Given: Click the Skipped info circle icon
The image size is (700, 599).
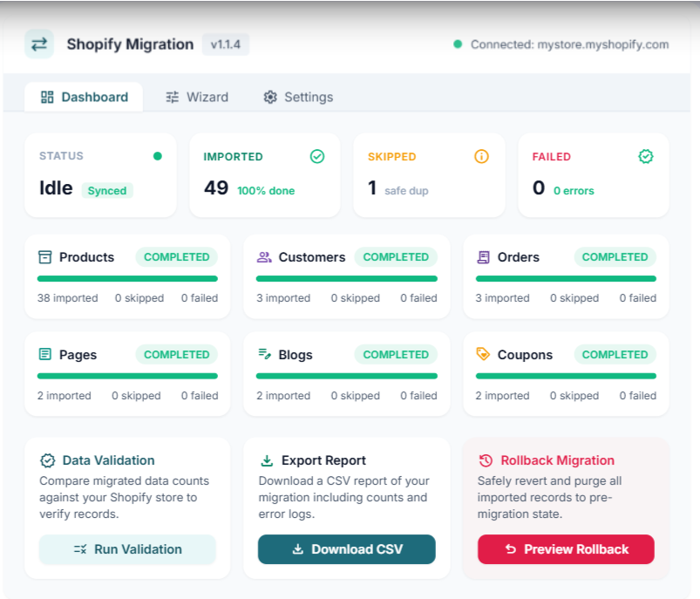Looking at the screenshot, I should coord(481,156).
